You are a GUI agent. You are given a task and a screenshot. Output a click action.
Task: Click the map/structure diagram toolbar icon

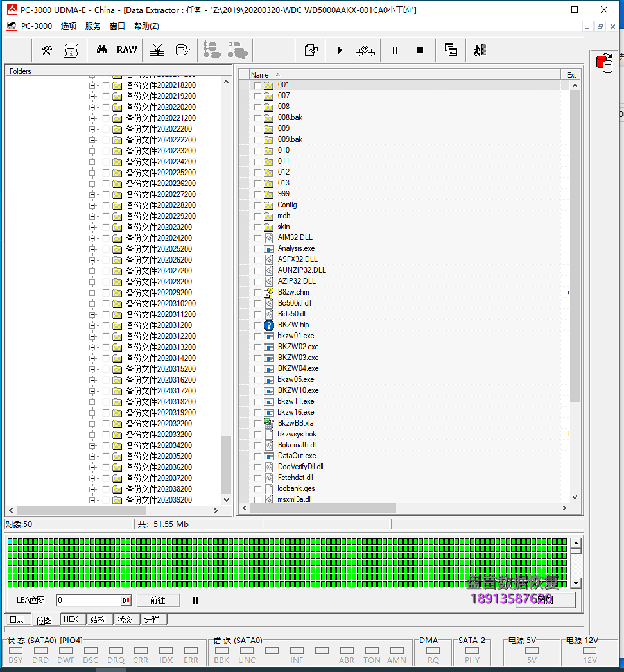(x=365, y=50)
